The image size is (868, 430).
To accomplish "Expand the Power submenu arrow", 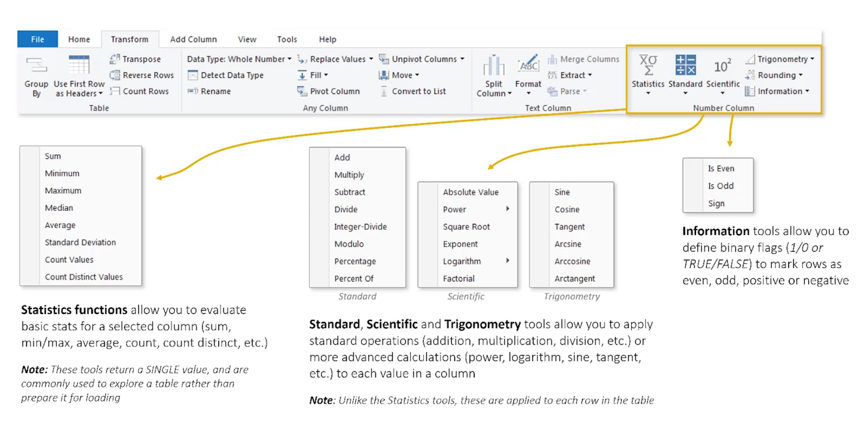I will tap(508, 209).
